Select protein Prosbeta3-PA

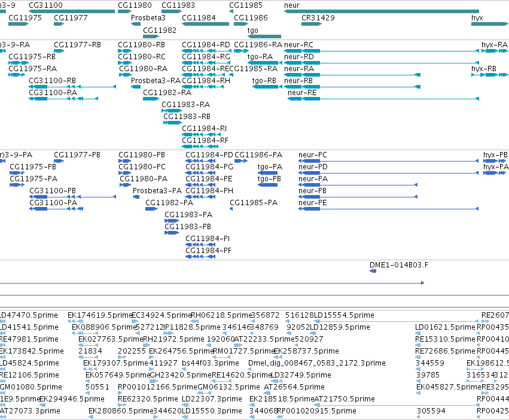pyautogui.click(x=157, y=191)
